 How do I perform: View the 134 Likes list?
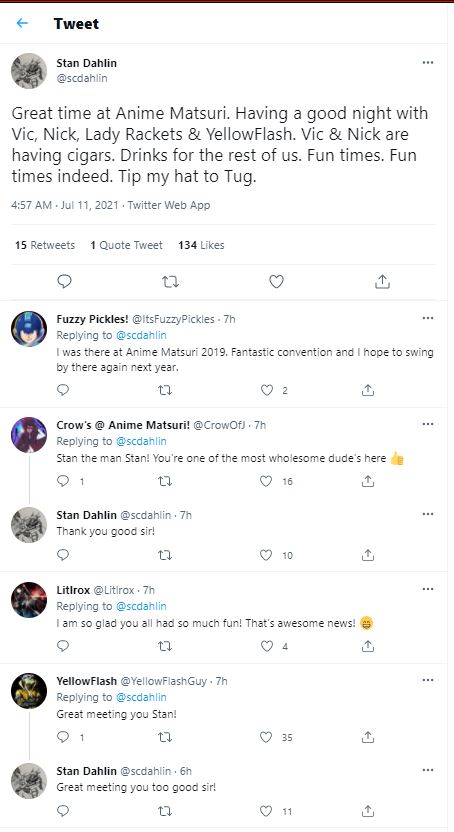(x=202, y=245)
